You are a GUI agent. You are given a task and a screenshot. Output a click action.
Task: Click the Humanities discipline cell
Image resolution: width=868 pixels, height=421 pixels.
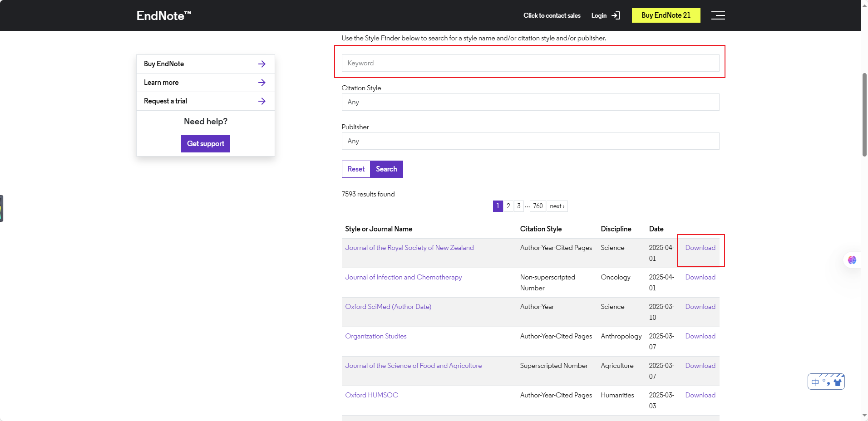[x=617, y=395]
